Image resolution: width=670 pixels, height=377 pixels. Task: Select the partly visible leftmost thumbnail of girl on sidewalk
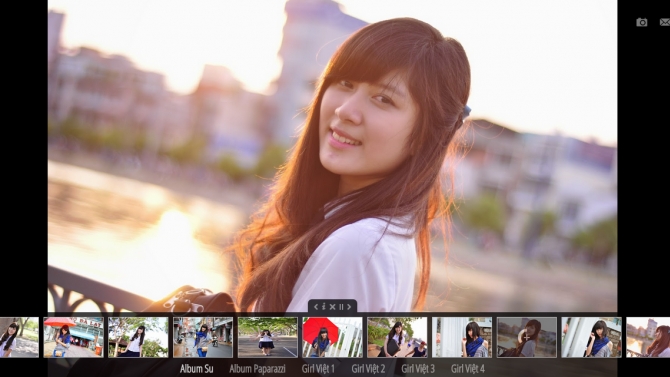(x=19, y=337)
